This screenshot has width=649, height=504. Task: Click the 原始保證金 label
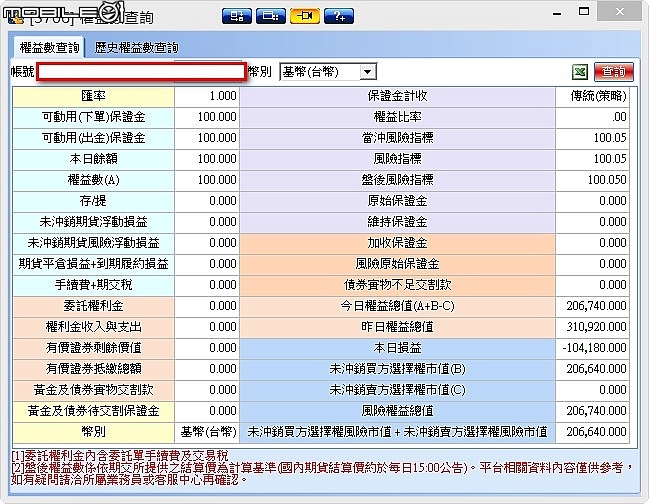point(397,201)
